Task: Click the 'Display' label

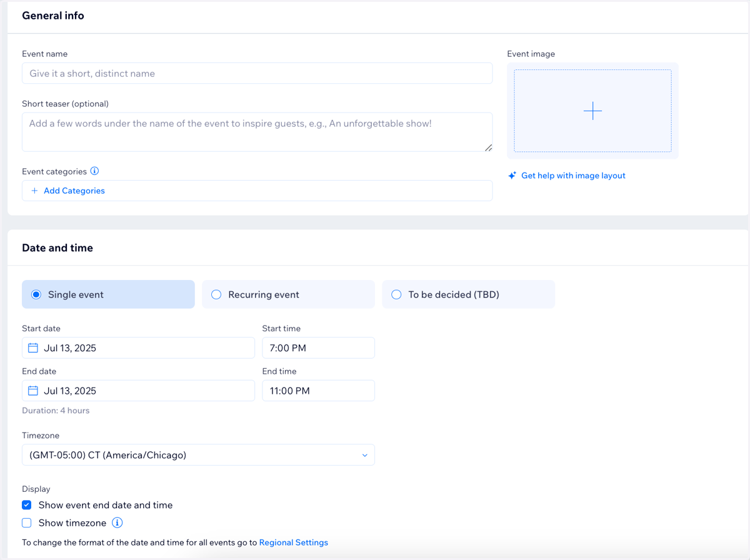Action: [x=36, y=489]
